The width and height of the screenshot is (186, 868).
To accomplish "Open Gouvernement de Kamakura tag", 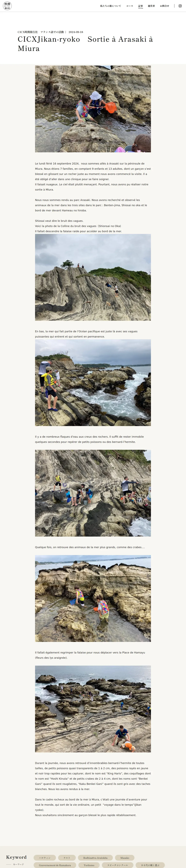I will pyautogui.click(x=55, y=865).
